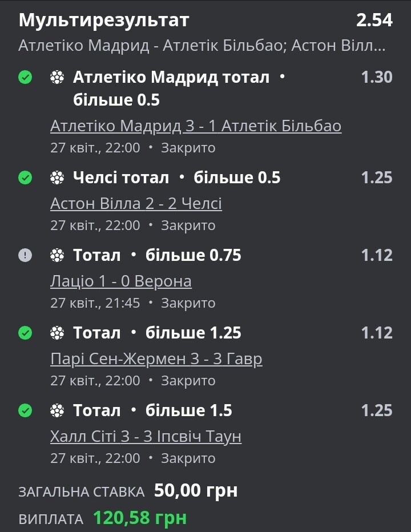Click green check icon beside Тотал більше 1.25
This screenshot has height=532, width=411.
tap(25, 333)
